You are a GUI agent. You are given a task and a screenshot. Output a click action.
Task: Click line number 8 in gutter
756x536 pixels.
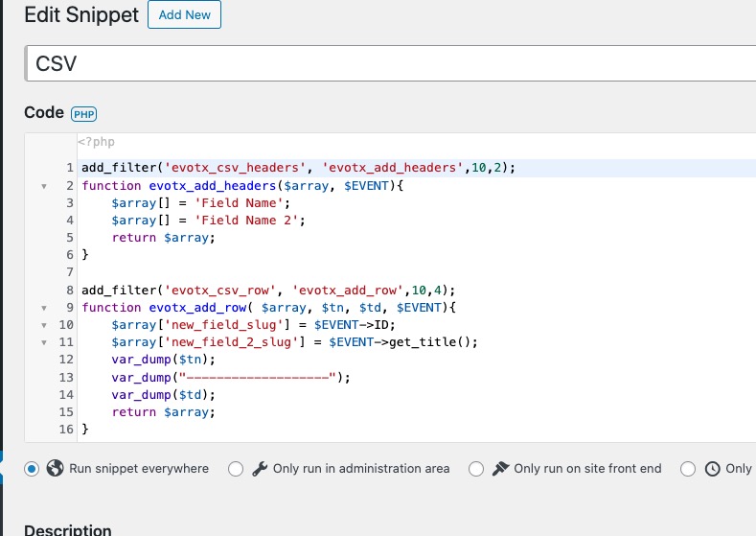click(70, 290)
